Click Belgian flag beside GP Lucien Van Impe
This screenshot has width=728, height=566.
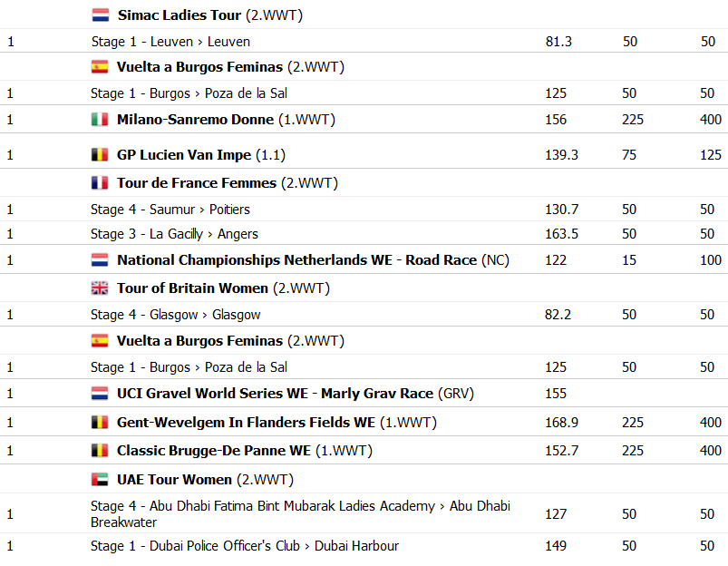(100, 155)
